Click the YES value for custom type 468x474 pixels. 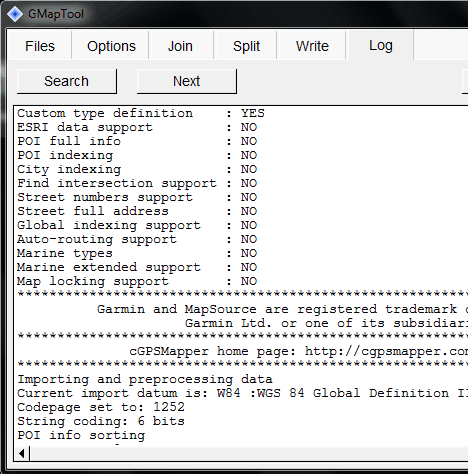coord(253,113)
